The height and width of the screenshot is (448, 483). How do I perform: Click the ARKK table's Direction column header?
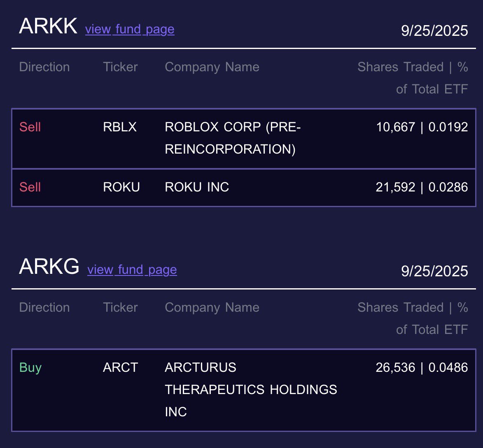pos(44,67)
